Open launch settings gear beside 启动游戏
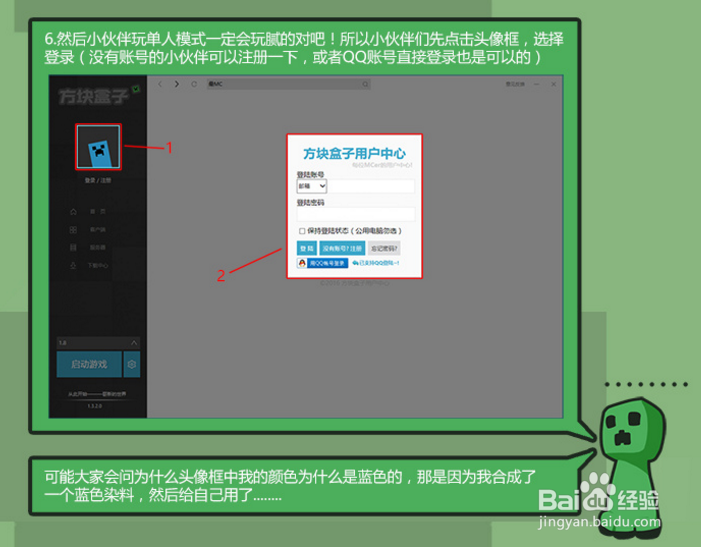This screenshot has height=547, width=701. (131, 364)
